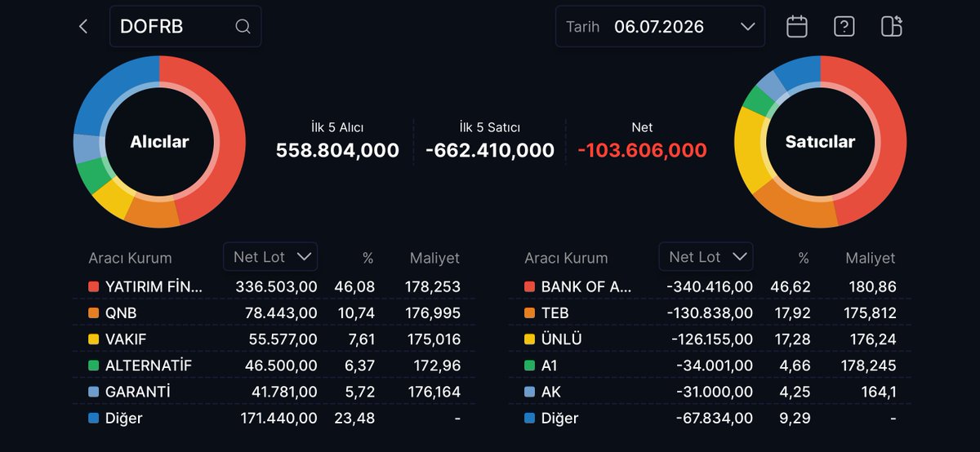The height and width of the screenshot is (452, 980).
Task: Select the red YATIRIM FİN... color swatch
Action: tap(93, 287)
